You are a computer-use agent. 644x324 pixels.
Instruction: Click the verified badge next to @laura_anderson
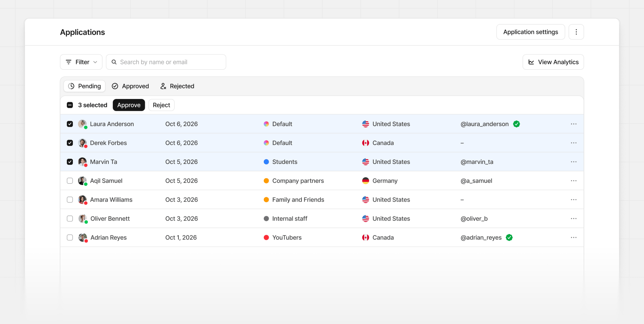pyautogui.click(x=516, y=124)
